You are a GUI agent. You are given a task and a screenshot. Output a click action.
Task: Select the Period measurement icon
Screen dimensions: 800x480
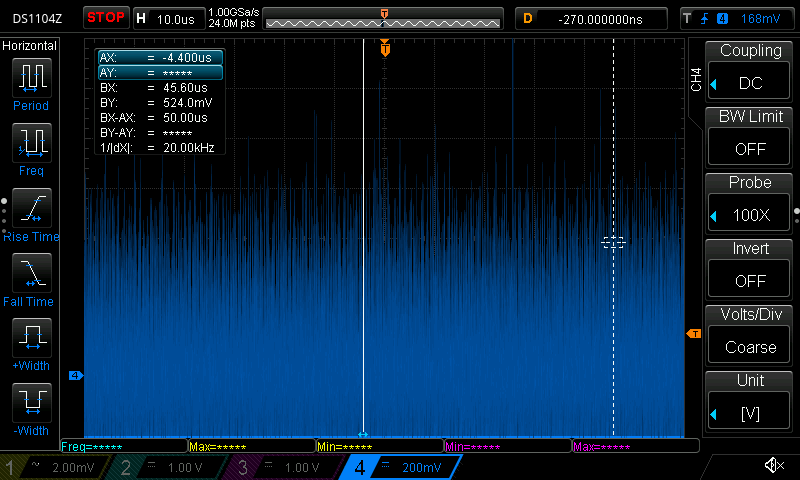pos(32,78)
